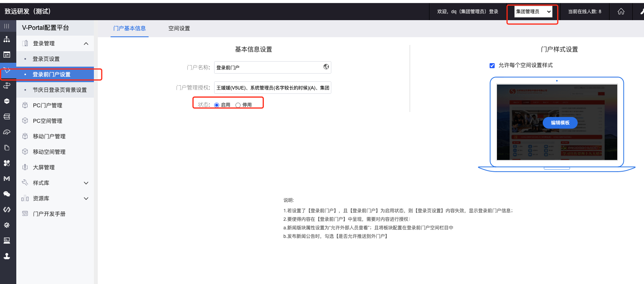
Task: Click the 大屏管理 screen icon
Action: point(25,167)
